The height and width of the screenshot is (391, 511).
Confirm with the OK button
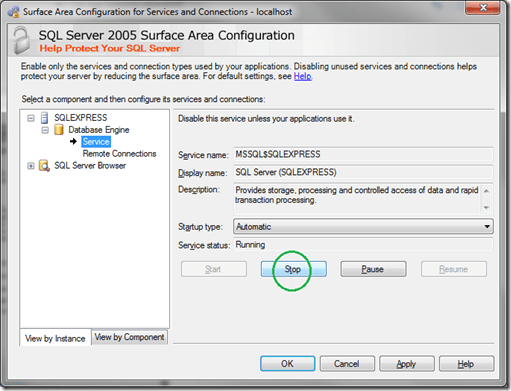tap(287, 363)
